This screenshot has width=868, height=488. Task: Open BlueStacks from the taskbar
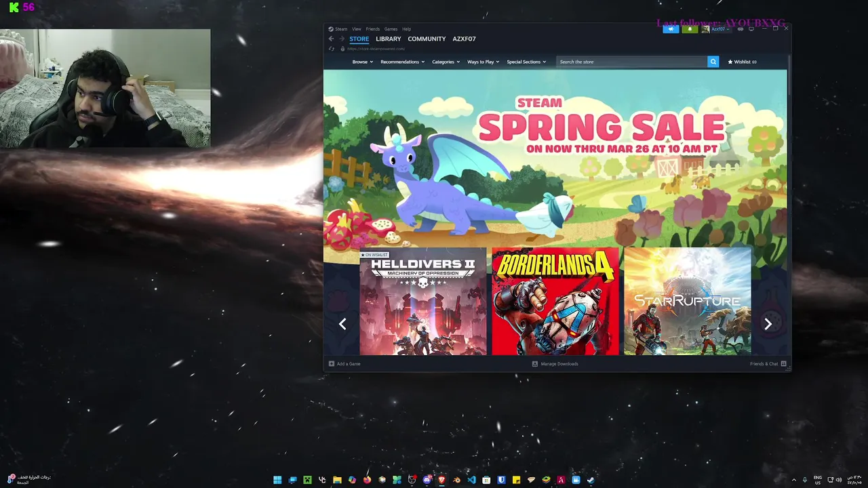point(546,480)
